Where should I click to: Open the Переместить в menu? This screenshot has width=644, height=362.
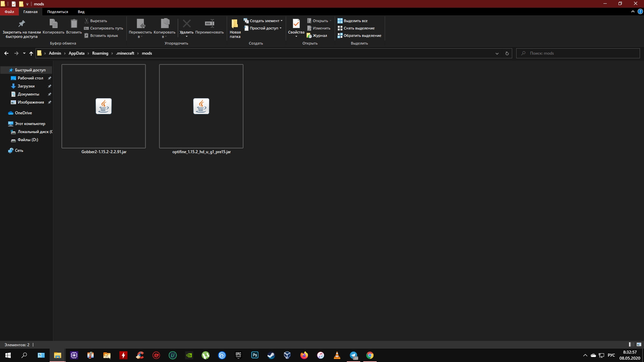pos(140,28)
